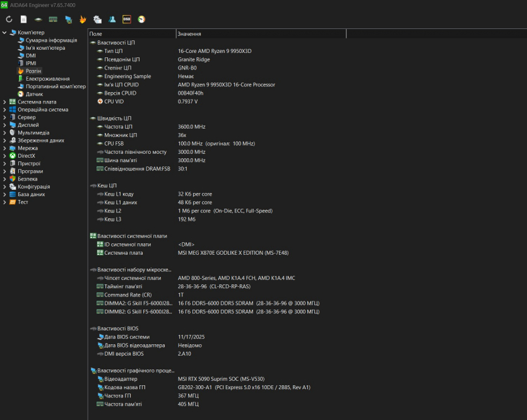
Task: Open the Report page icon in toolbar
Action: coord(23,20)
